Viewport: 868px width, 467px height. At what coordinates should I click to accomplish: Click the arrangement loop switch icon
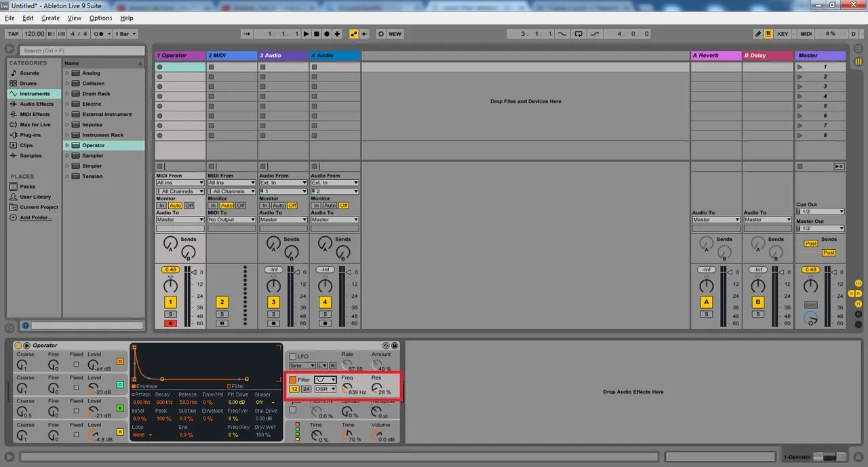[578, 34]
